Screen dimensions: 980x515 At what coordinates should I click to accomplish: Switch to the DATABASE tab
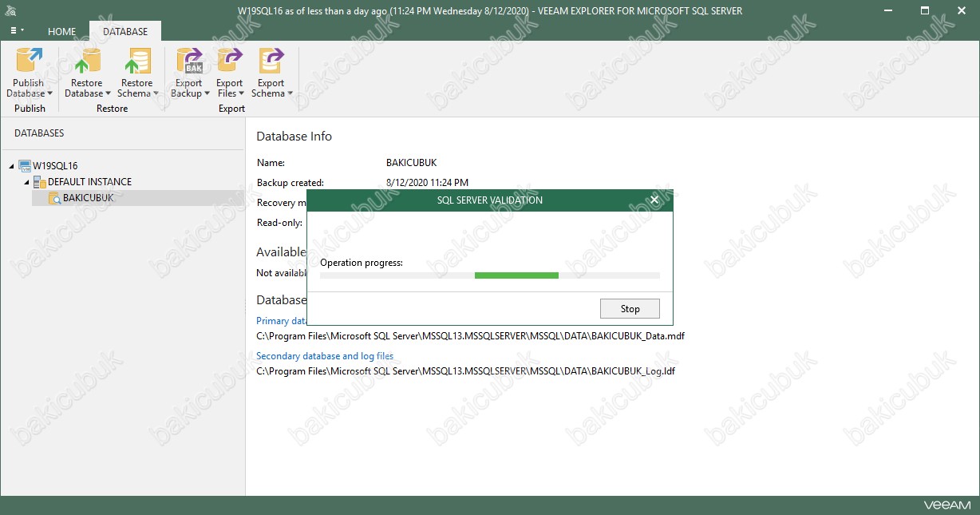pyautogui.click(x=125, y=31)
